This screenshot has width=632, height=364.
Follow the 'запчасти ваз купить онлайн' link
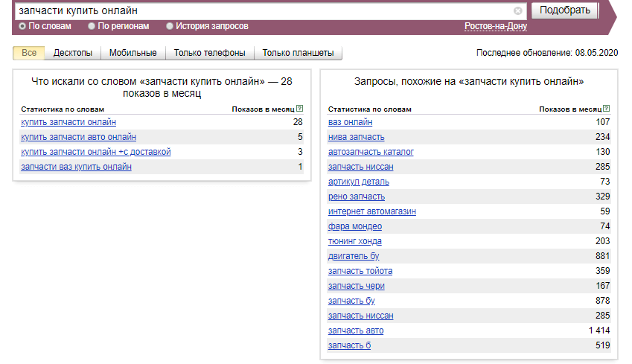pos(76,167)
